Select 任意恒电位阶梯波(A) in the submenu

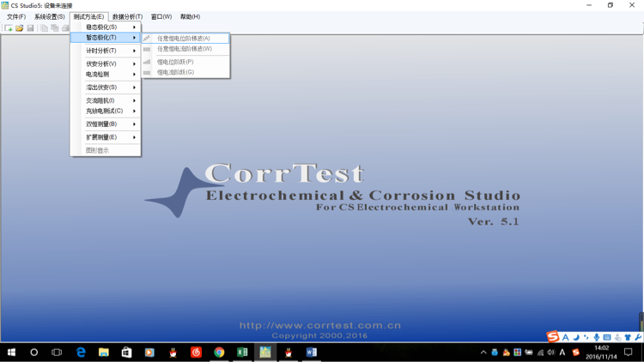(185, 38)
